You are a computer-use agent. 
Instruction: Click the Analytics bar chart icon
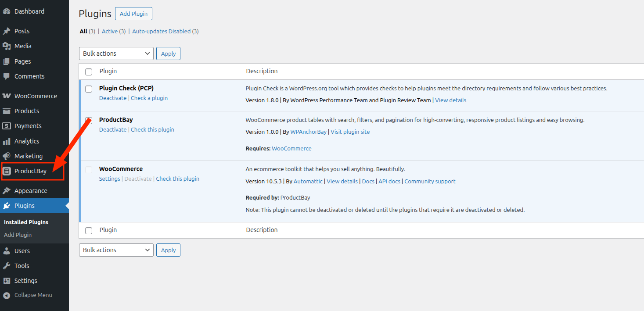click(x=7, y=141)
